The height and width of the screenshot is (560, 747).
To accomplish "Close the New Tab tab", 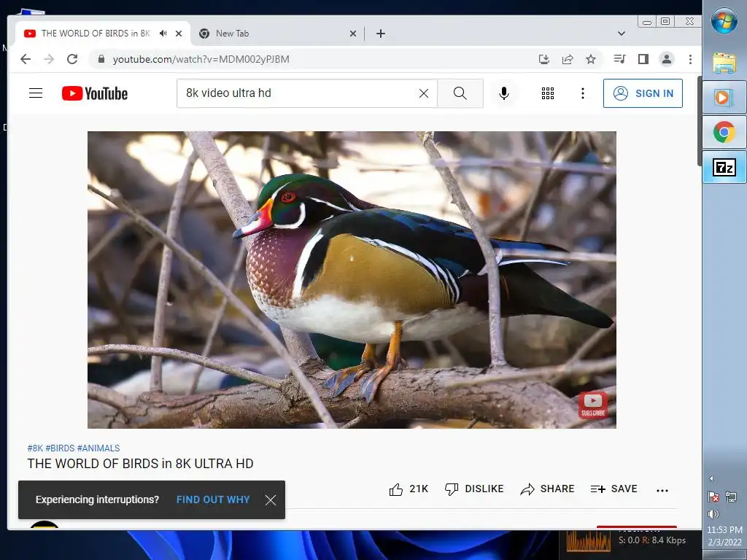I will pyautogui.click(x=353, y=34).
